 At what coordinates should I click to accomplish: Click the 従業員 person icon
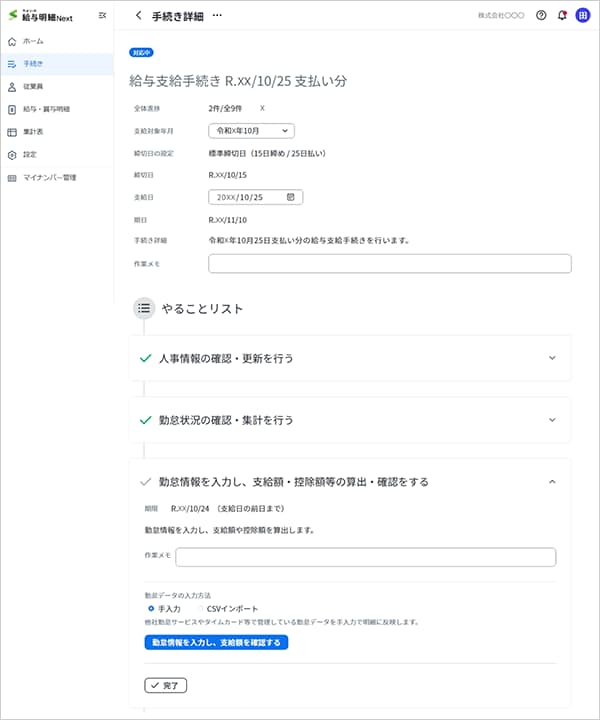12,87
